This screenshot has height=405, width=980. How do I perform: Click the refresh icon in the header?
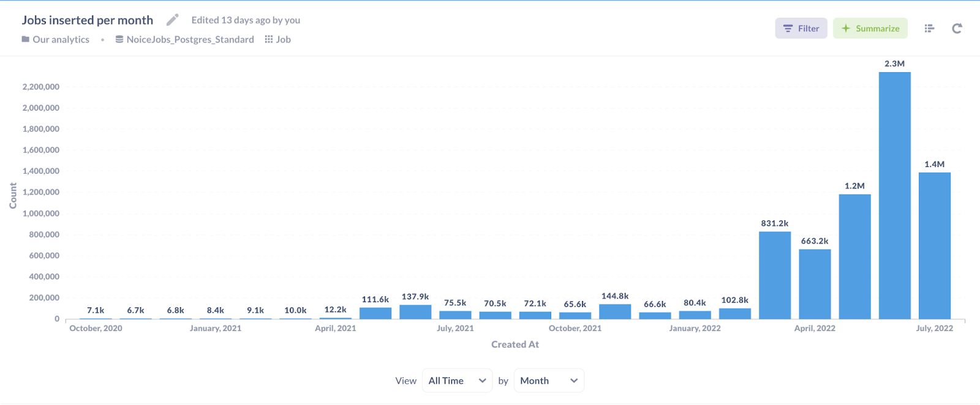tap(957, 28)
